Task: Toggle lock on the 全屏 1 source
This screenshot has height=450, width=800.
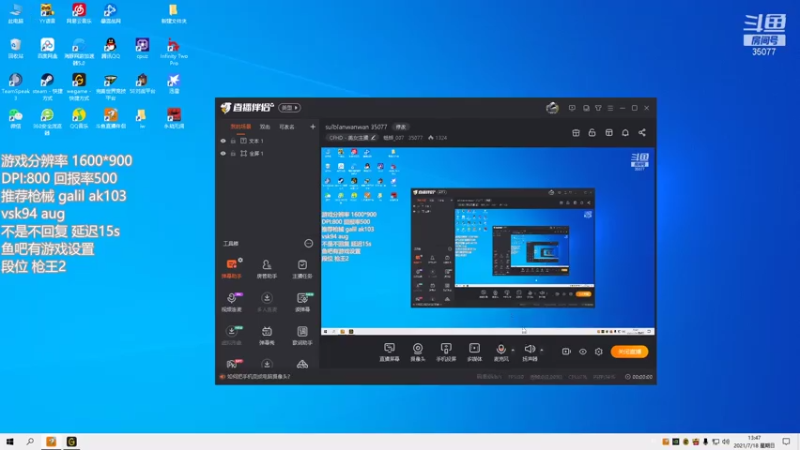Action: point(233,154)
